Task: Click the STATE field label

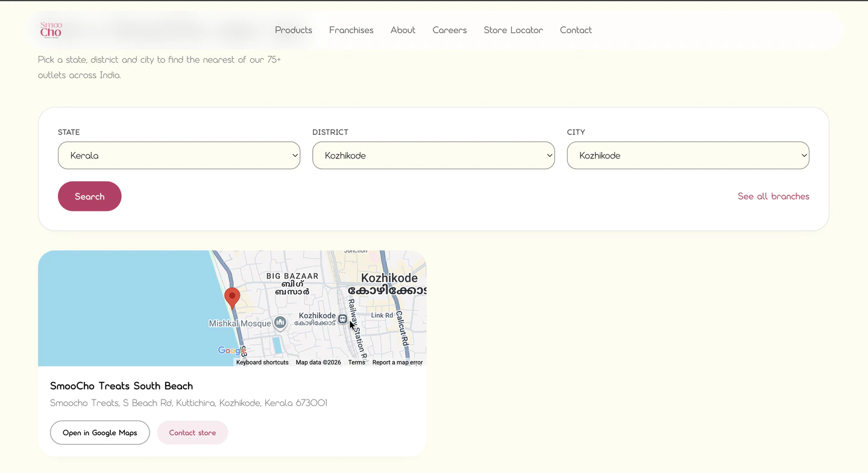Action: (x=69, y=132)
